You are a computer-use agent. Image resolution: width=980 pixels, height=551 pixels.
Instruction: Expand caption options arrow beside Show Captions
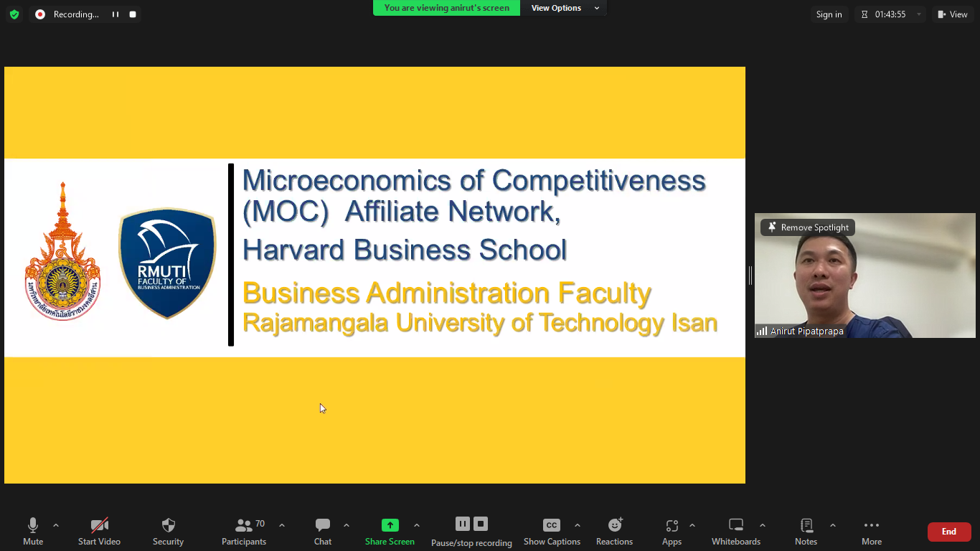click(578, 525)
